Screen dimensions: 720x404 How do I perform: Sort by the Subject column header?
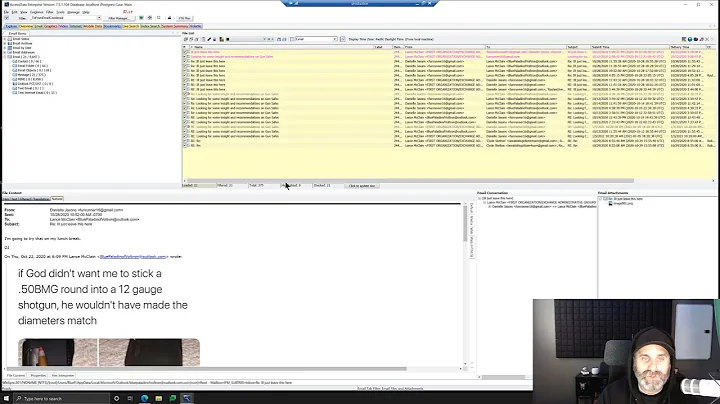(578, 47)
